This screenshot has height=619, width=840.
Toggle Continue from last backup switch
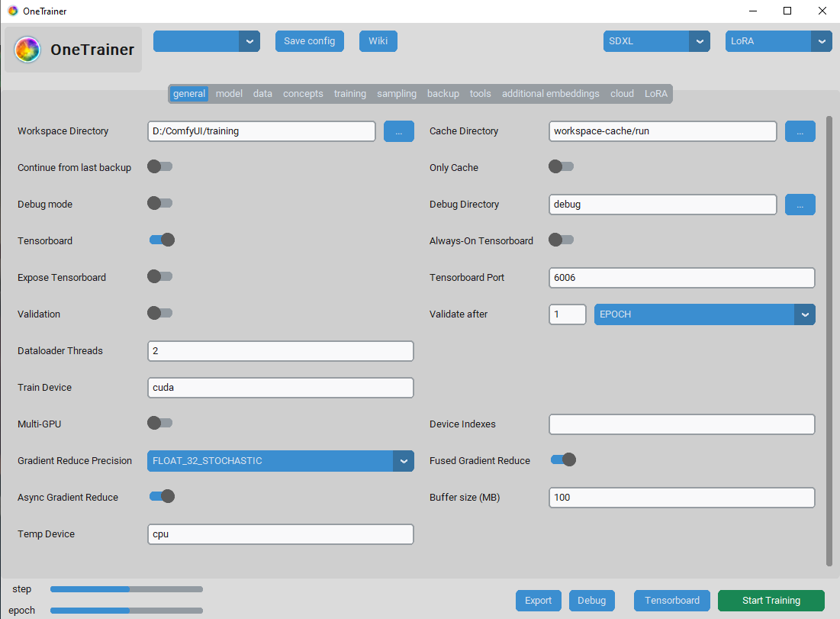click(160, 166)
